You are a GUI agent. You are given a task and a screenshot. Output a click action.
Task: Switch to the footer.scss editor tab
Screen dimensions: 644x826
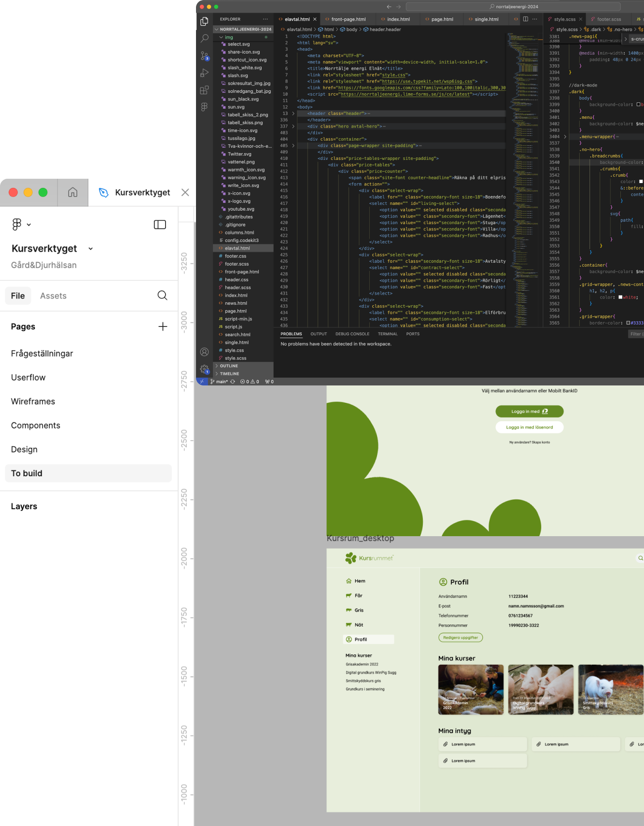(x=609, y=19)
